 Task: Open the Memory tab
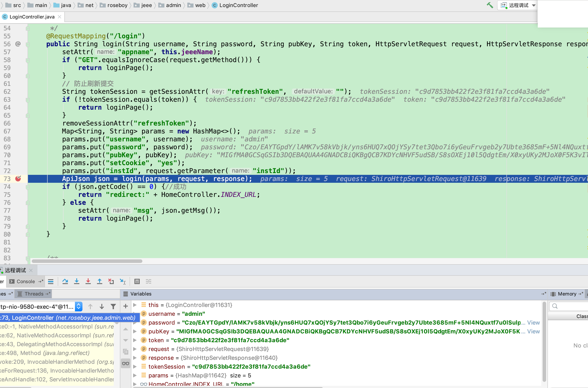567,294
